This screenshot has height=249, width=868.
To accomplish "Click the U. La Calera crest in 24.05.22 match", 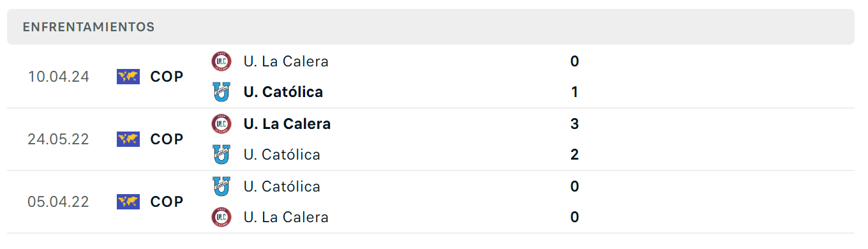I will pyautogui.click(x=221, y=123).
